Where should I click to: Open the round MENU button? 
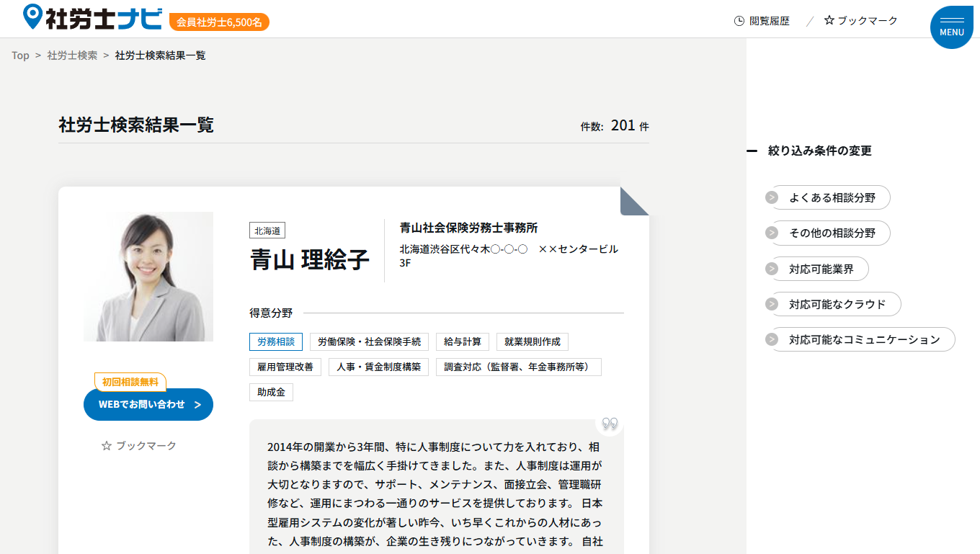(x=951, y=27)
